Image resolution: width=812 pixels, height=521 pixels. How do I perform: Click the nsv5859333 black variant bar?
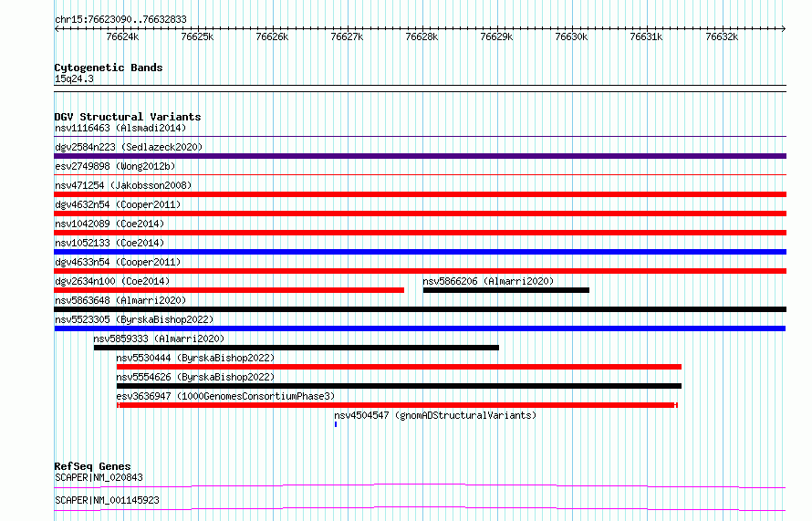297,348
